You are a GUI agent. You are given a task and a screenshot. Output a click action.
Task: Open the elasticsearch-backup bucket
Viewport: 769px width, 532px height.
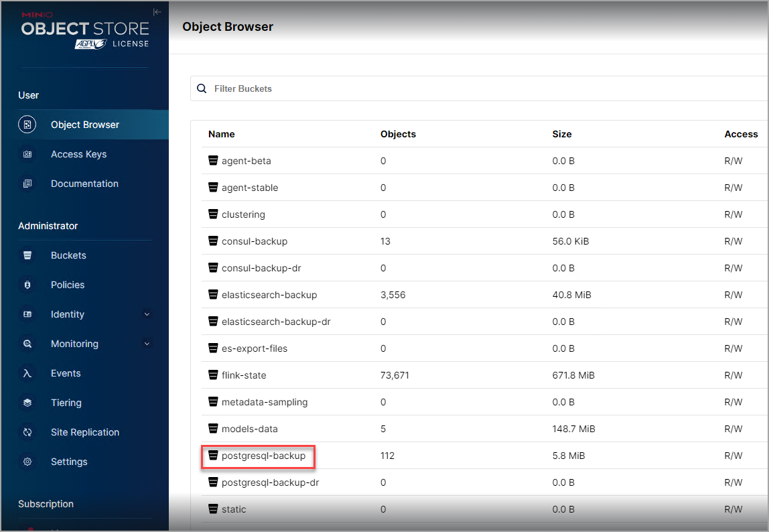[x=269, y=295]
